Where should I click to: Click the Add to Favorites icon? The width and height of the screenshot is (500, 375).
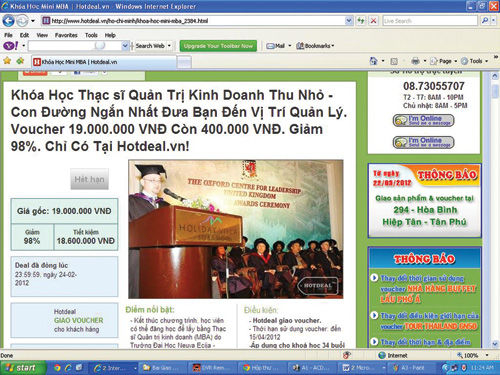click(x=20, y=61)
